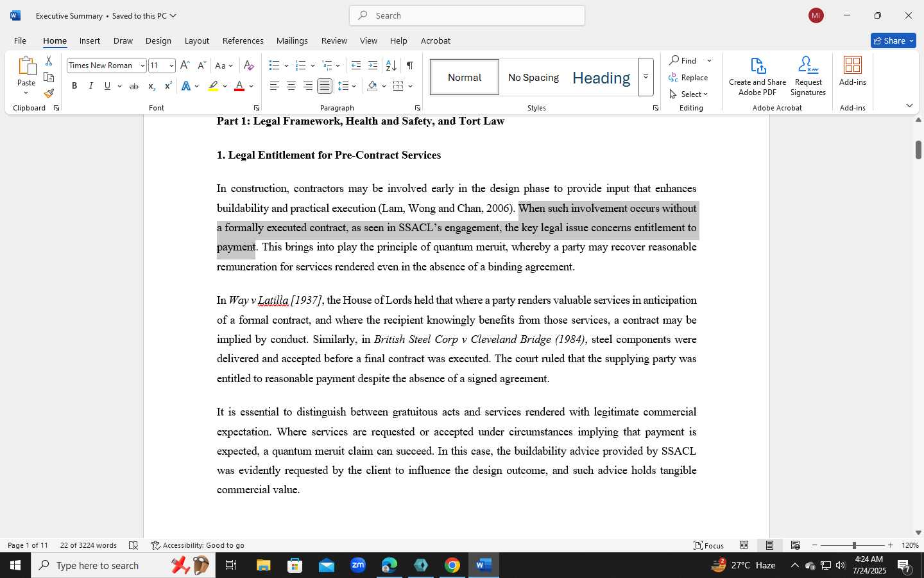
Task: Shrink font size icon
Action: pyautogui.click(x=201, y=66)
